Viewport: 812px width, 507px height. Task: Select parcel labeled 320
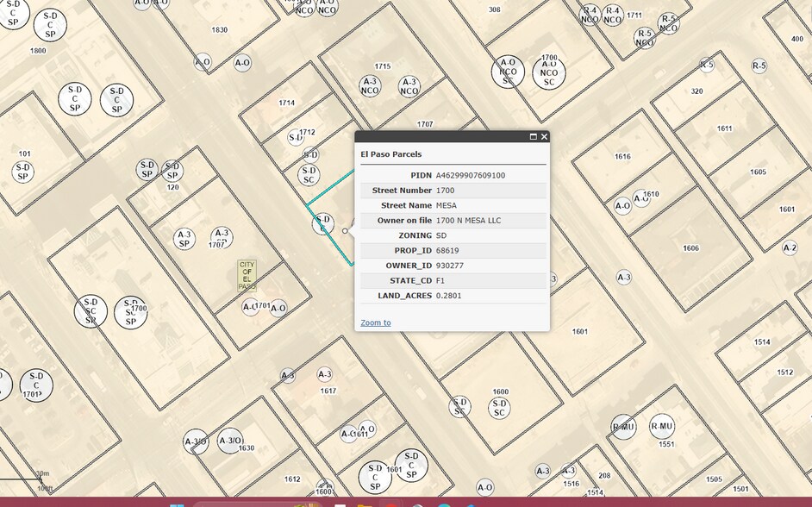(696, 91)
